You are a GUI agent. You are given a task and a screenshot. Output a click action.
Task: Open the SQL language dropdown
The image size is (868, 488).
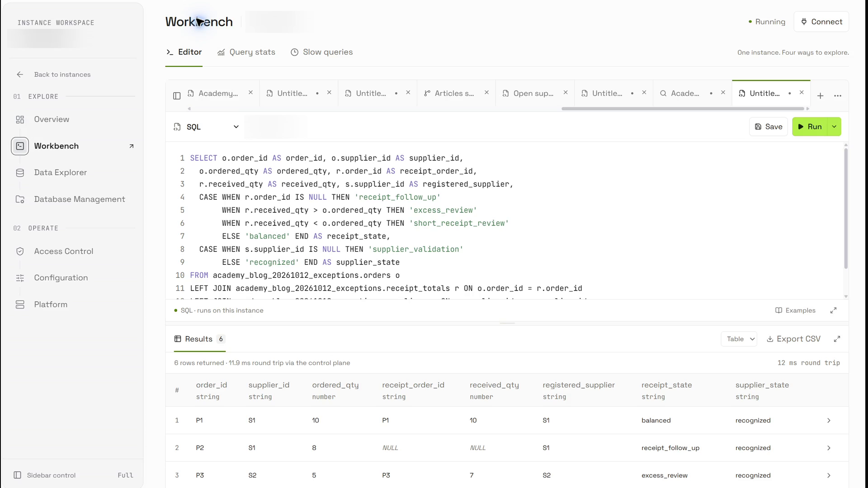coord(206,127)
